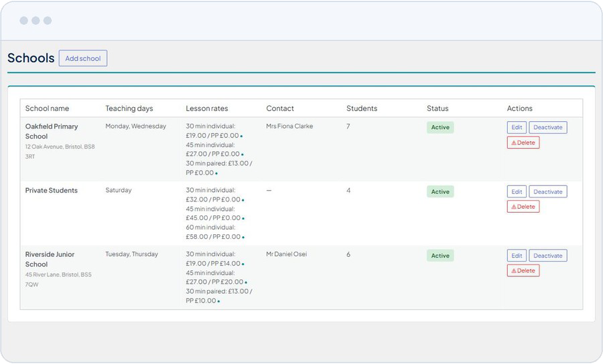Click teaching days Monday, Wednesday
The image size is (603, 364).
coord(136,126)
